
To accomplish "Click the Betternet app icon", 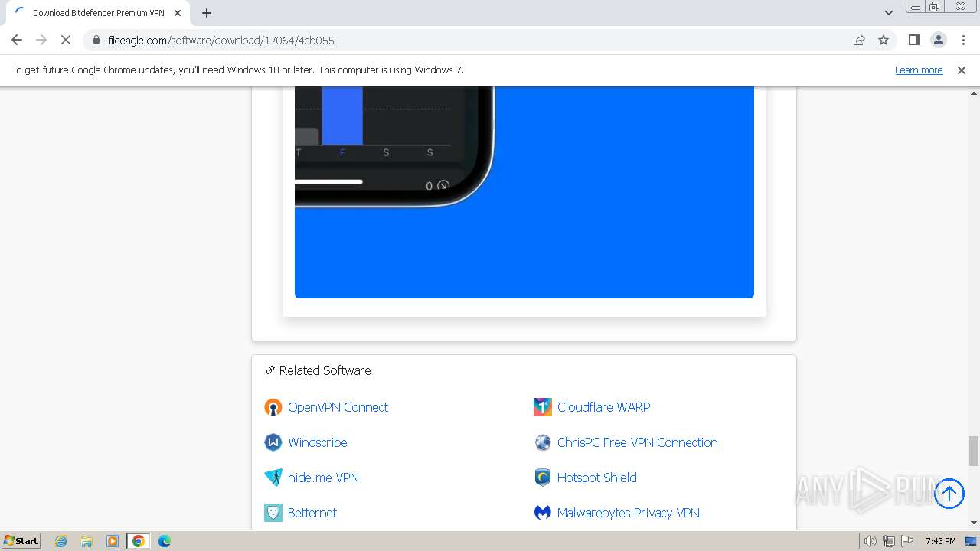I will [x=273, y=513].
